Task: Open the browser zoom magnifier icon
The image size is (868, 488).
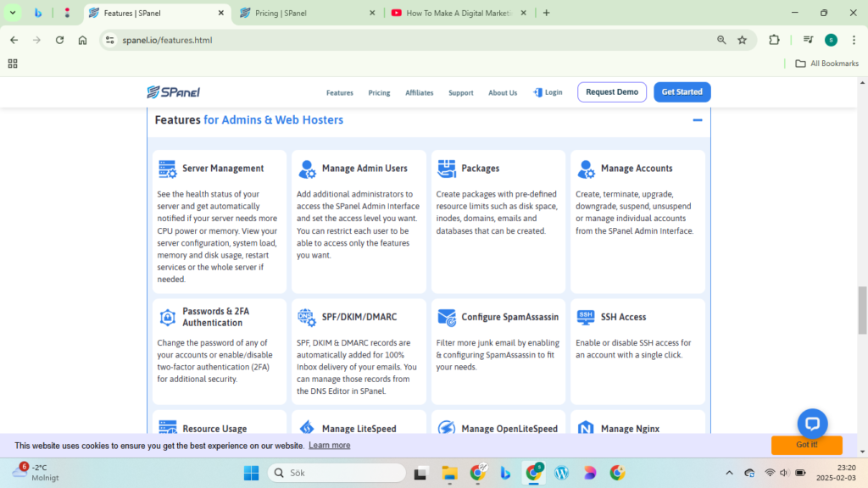Action: tap(721, 40)
